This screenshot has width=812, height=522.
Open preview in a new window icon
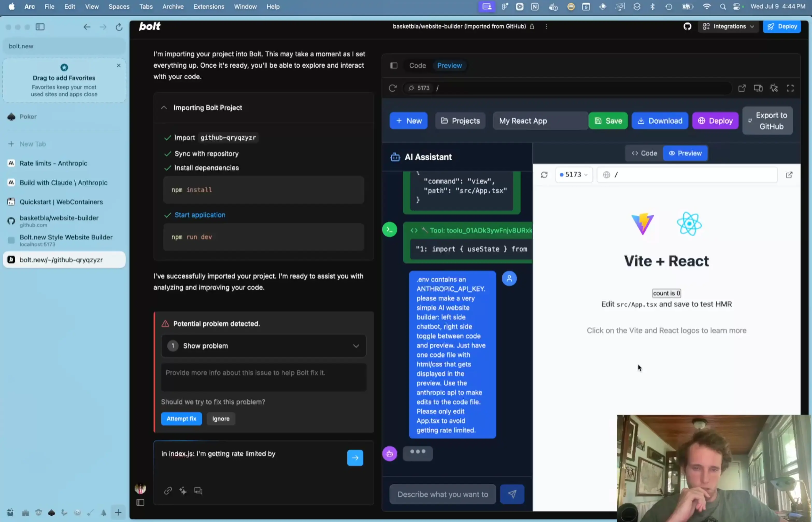742,88
